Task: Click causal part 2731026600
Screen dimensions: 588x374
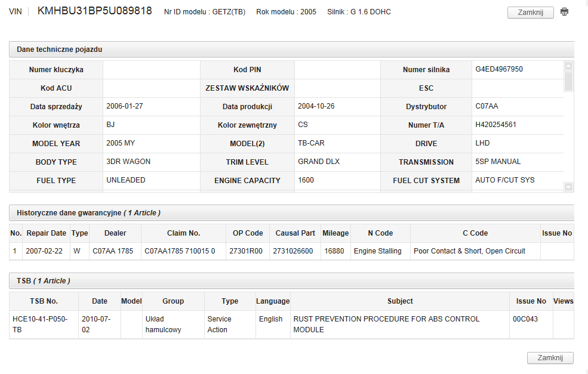Action: 293,251
